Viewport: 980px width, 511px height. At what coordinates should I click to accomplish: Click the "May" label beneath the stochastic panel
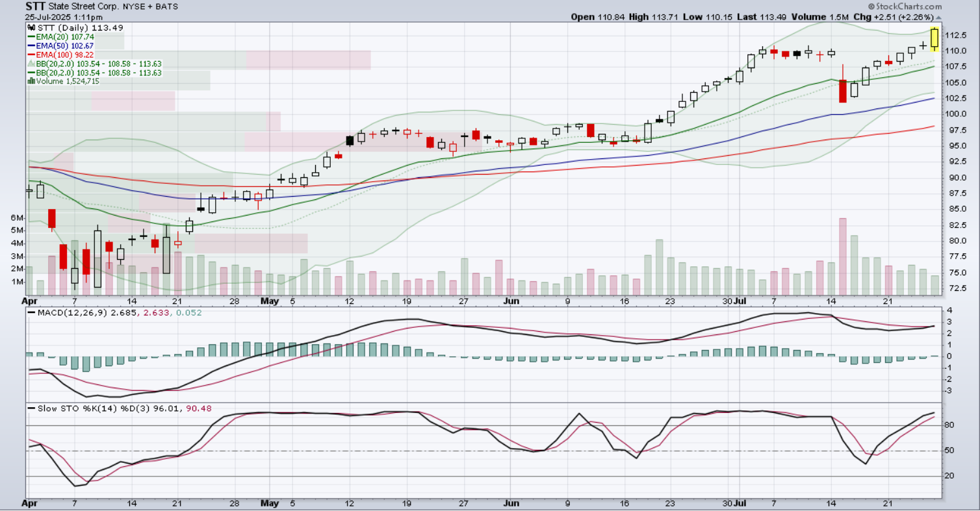(x=269, y=504)
